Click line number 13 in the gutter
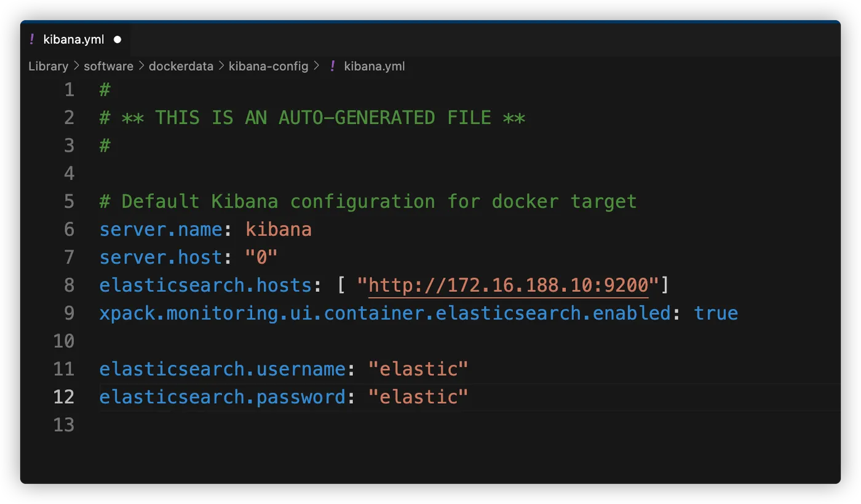The height and width of the screenshot is (504, 861). pyautogui.click(x=64, y=425)
